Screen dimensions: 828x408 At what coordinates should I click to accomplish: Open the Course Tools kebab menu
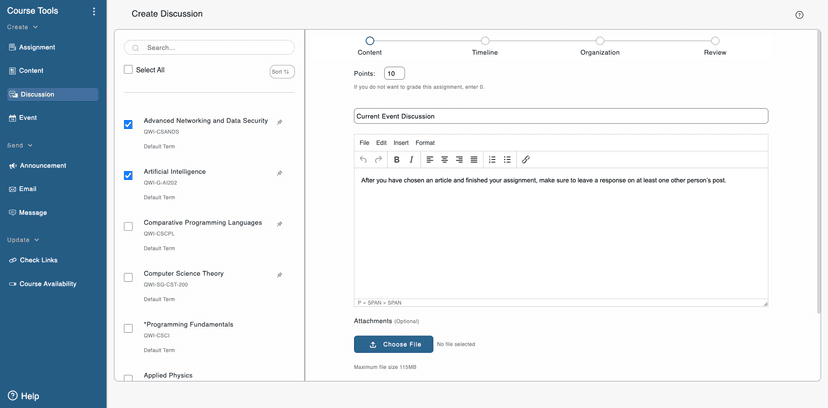pos(94,12)
